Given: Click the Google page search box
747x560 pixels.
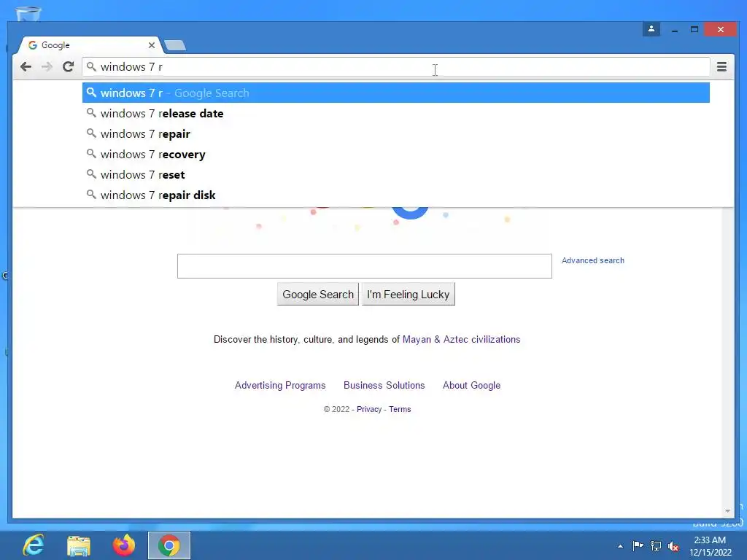Looking at the screenshot, I should coord(365,266).
